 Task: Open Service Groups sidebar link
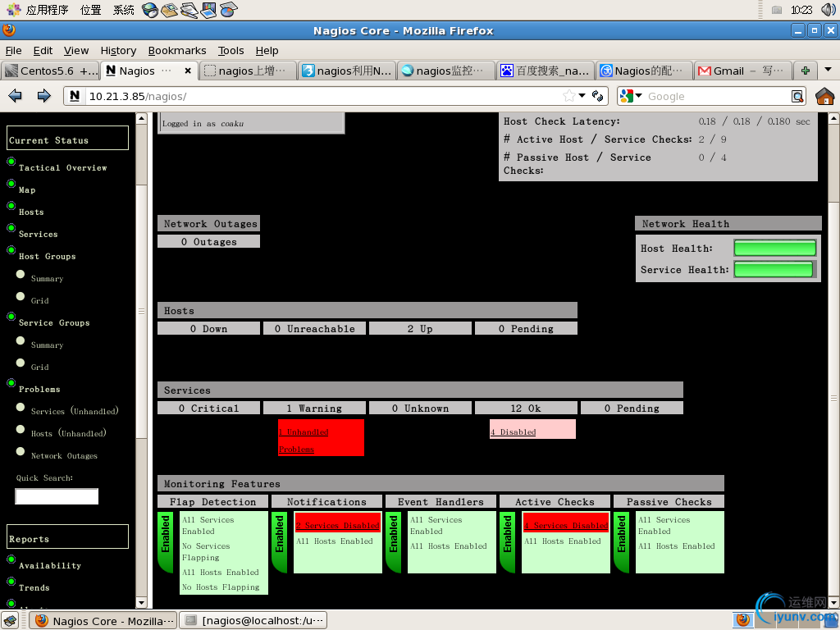54,323
